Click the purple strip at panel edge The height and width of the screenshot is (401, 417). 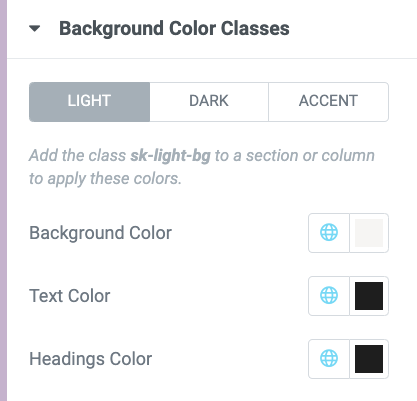[x=3, y=200]
